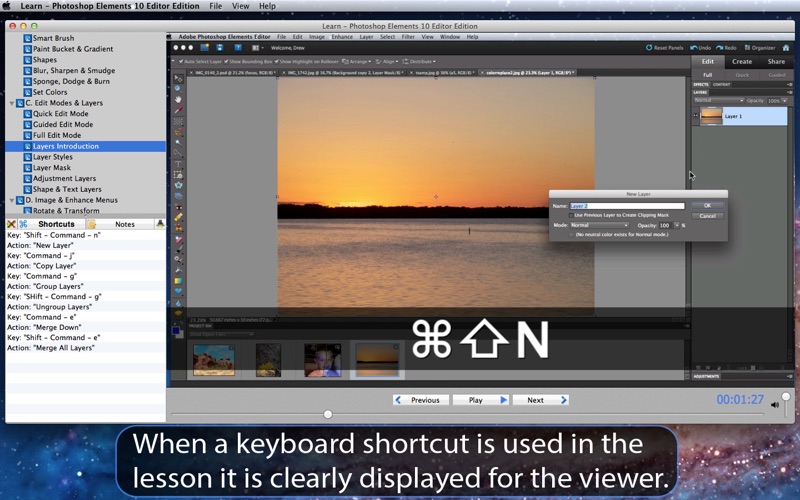Image resolution: width=800 pixels, height=500 pixels.
Task: Click the lamp icon right of Notes
Action: (x=160, y=224)
